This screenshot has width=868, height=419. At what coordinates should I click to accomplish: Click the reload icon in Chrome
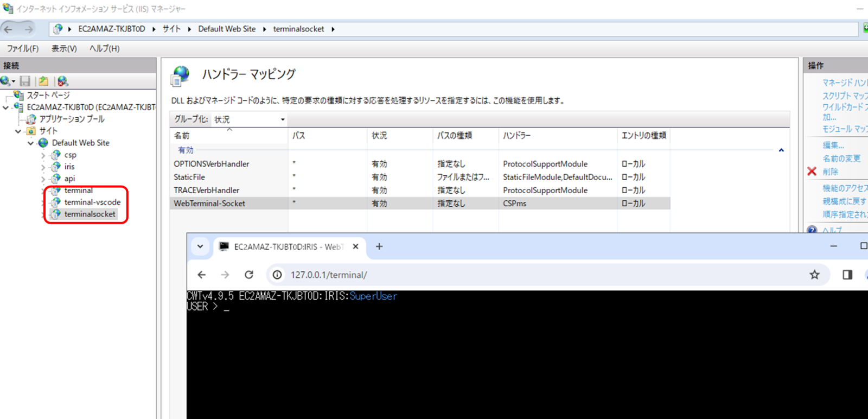click(x=249, y=275)
